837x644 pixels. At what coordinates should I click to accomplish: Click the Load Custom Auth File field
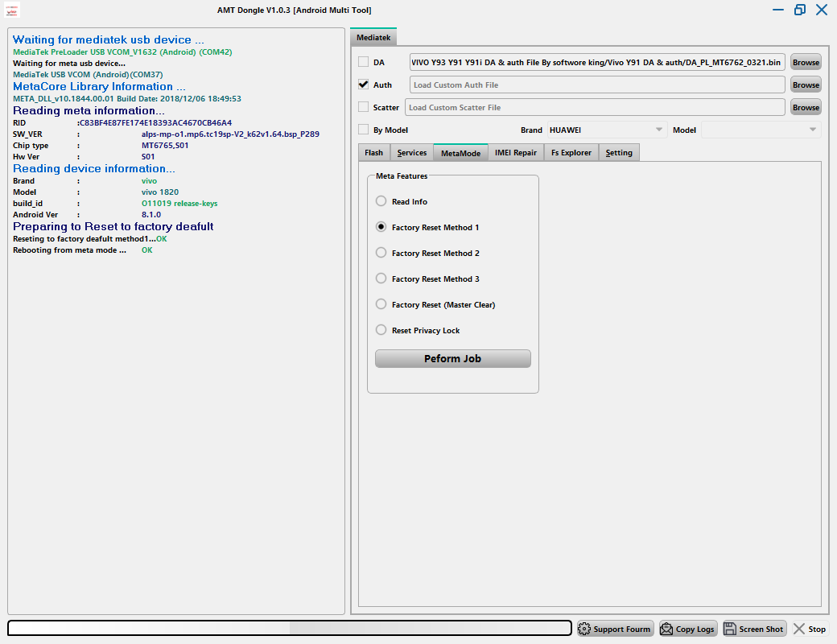(596, 85)
